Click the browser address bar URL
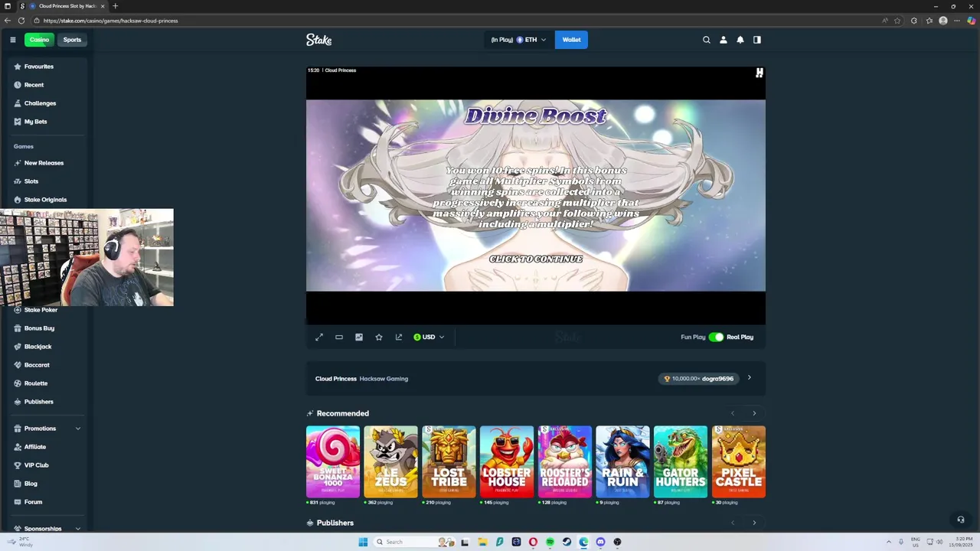This screenshot has width=980, height=551. [111, 21]
